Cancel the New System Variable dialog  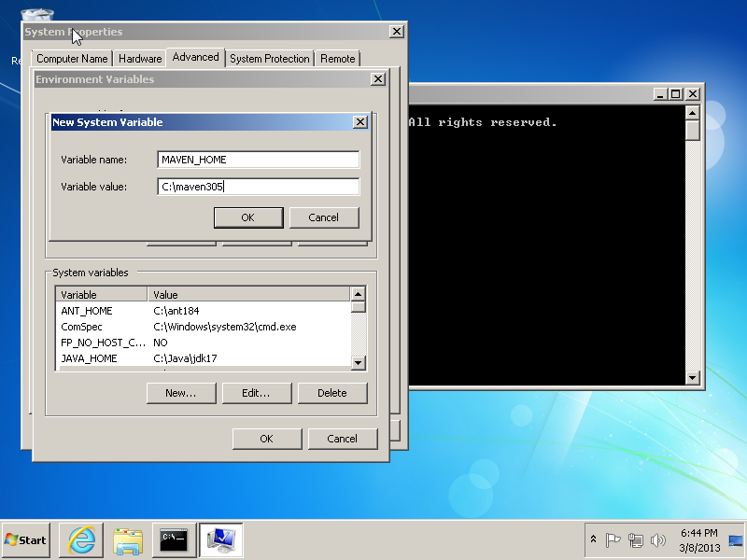(x=324, y=217)
